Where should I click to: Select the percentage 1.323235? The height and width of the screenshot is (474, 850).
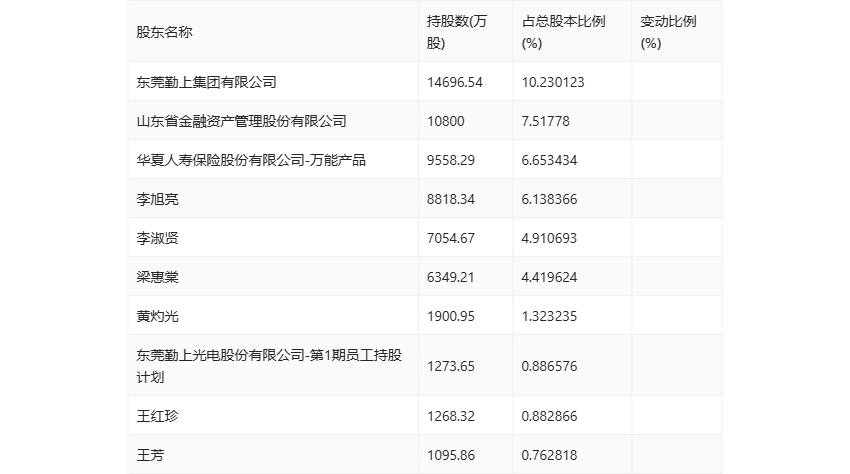549,316
